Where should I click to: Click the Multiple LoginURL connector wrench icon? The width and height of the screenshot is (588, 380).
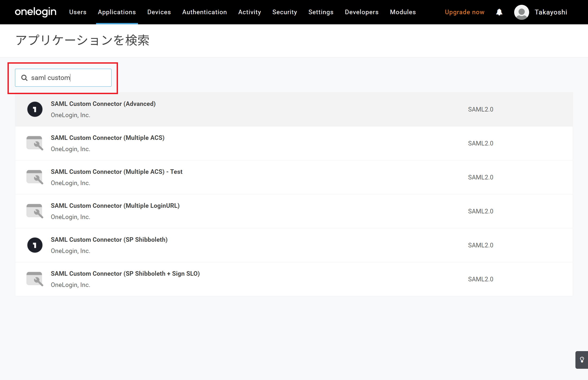[35, 211]
